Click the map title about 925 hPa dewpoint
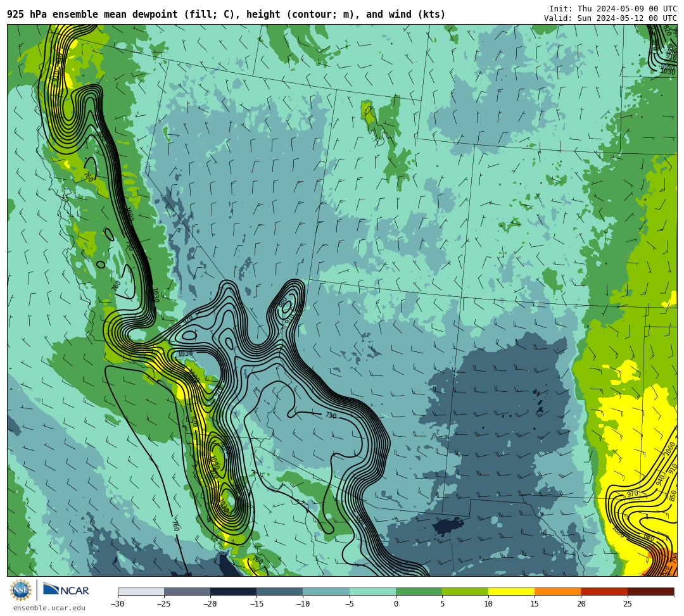Viewport: 684px width, 616px height. click(226, 15)
